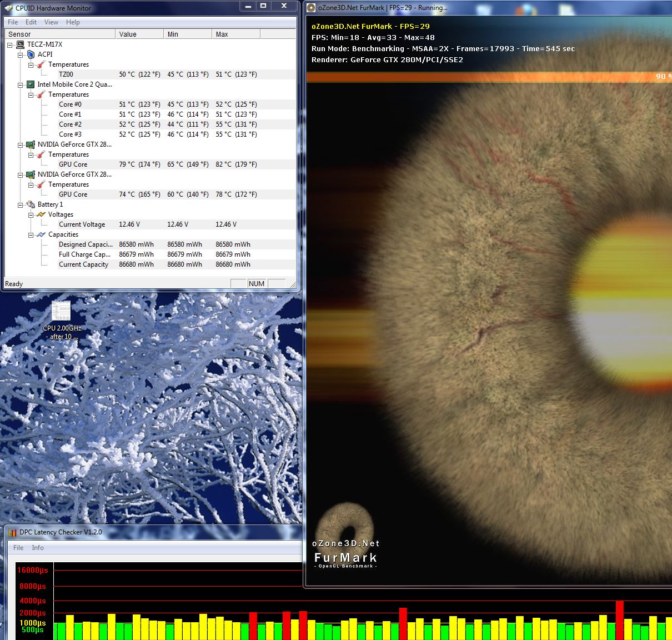Screen dimensions: 672x640
Task: Click the NUM indicator in the status bar
Action: click(257, 283)
